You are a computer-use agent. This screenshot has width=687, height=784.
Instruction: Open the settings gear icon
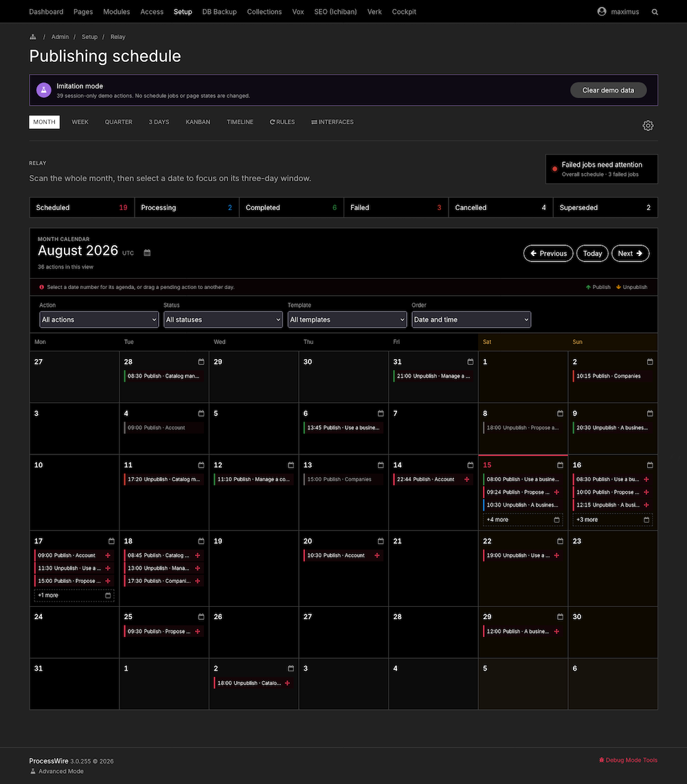[648, 126]
